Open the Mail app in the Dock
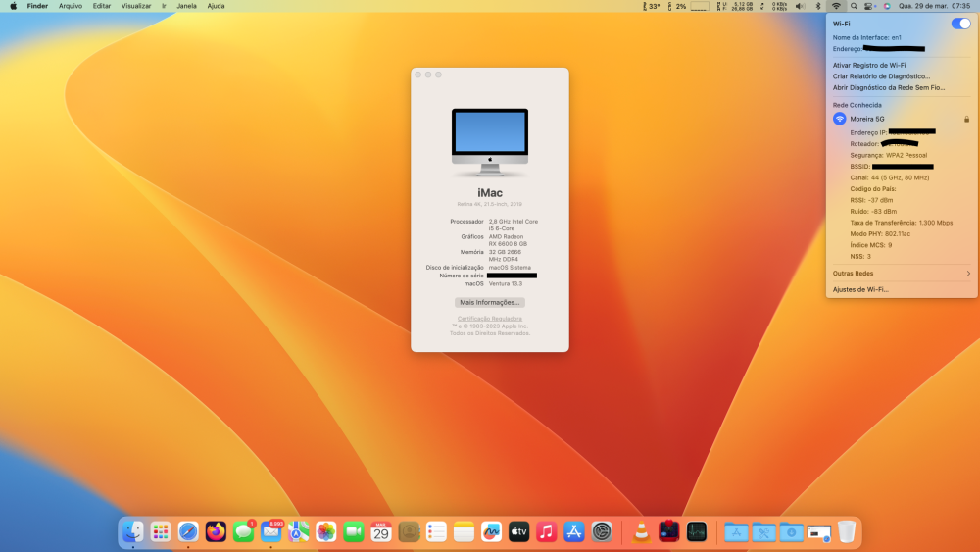 [270, 532]
